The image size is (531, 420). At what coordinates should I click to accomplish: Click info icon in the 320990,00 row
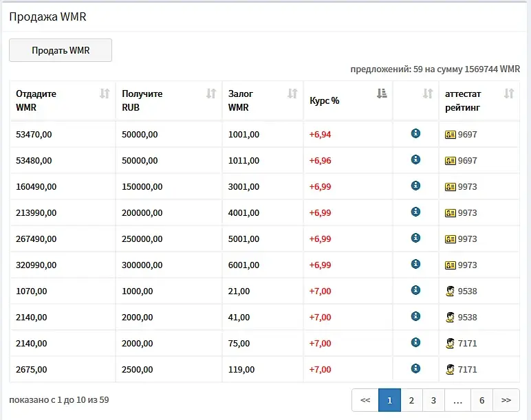415,264
